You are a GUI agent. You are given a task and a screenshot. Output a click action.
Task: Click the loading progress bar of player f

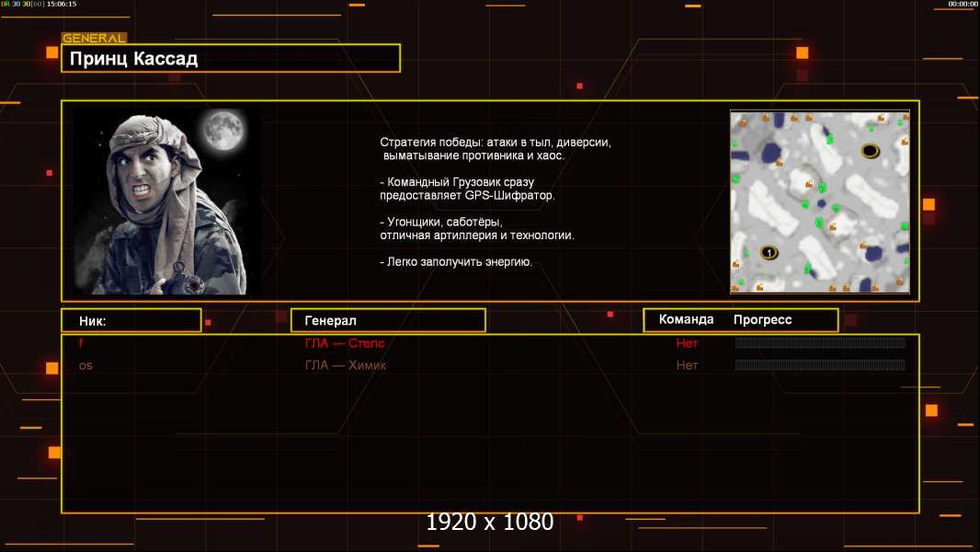point(820,342)
